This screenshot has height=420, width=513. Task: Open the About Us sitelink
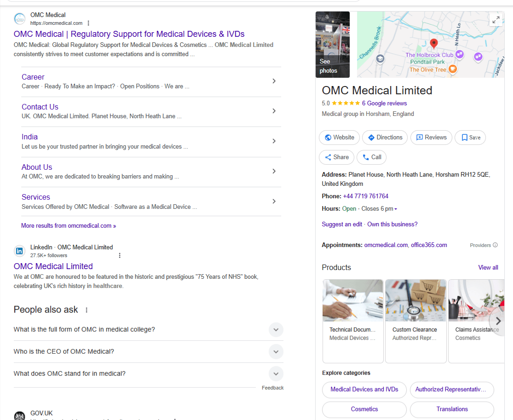click(37, 167)
